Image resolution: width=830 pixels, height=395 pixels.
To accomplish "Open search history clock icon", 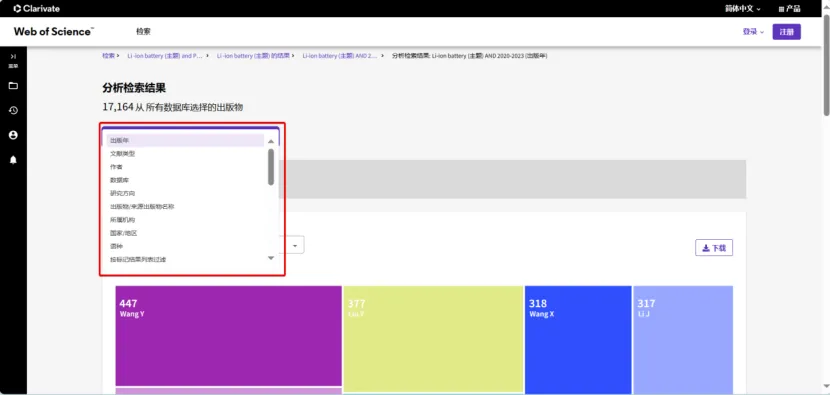I will click(13, 110).
